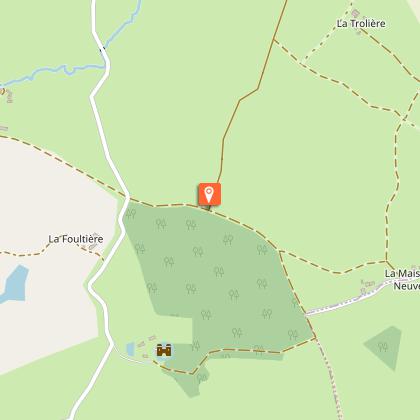Click the orange location pin marker

pos(209,194)
